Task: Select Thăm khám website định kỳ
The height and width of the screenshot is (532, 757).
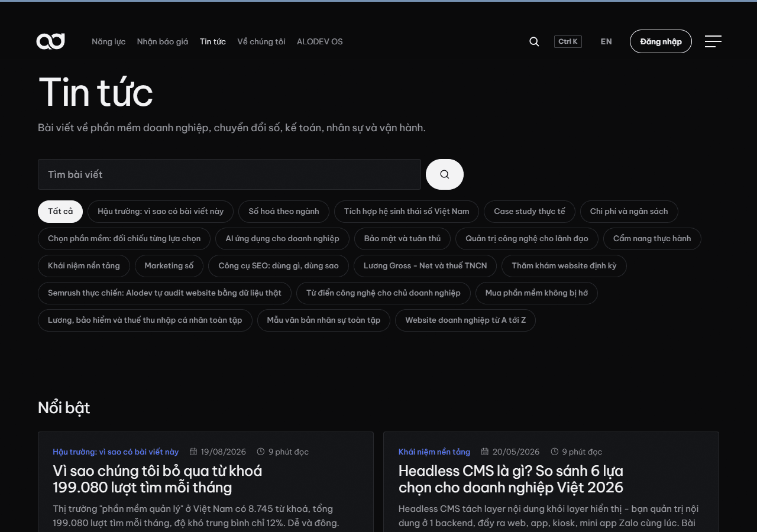Action: point(564,266)
